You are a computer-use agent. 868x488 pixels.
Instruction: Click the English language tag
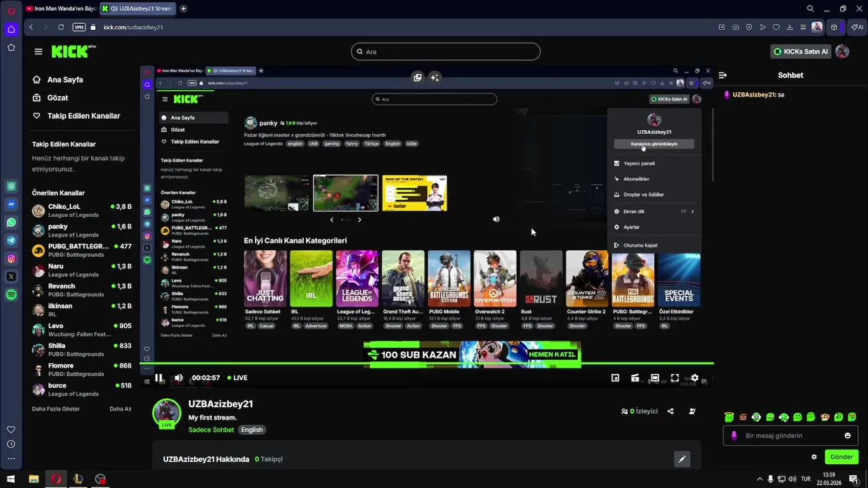252,430
